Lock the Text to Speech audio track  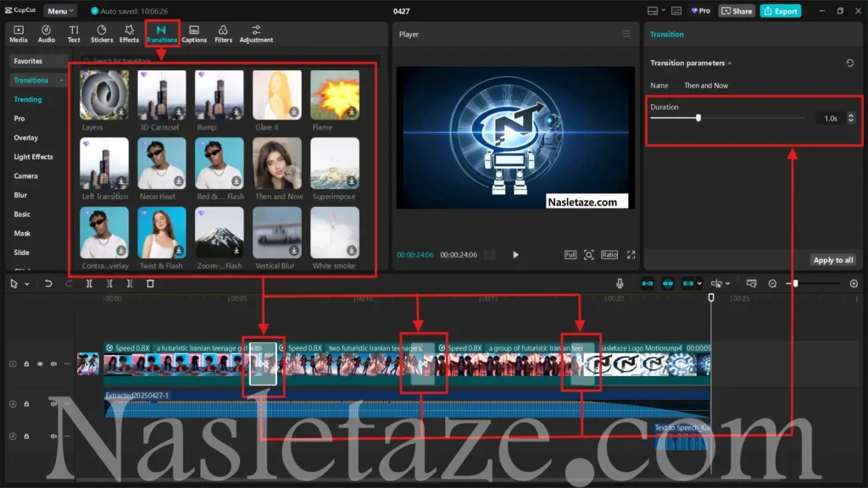[x=26, y=436]
